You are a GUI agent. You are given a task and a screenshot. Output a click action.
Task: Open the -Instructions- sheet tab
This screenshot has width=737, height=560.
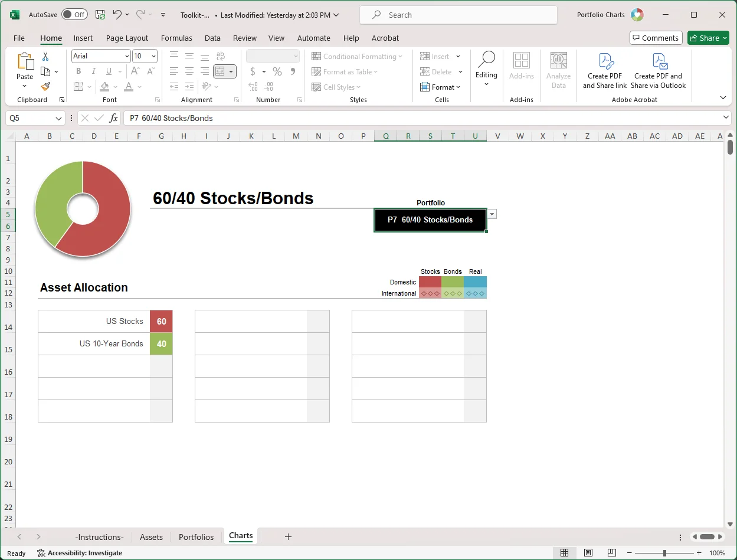(x=99, y=537)
